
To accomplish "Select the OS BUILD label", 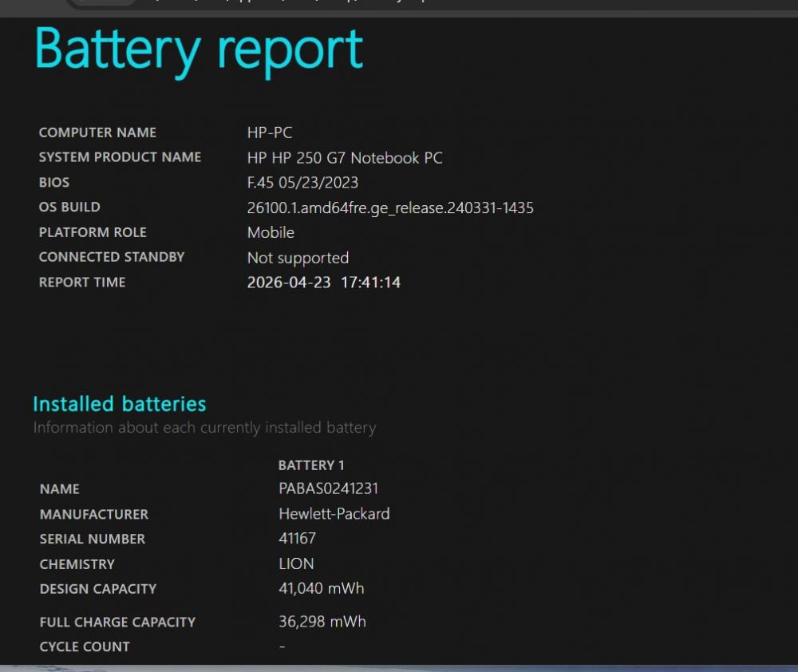I will point(69,208).
